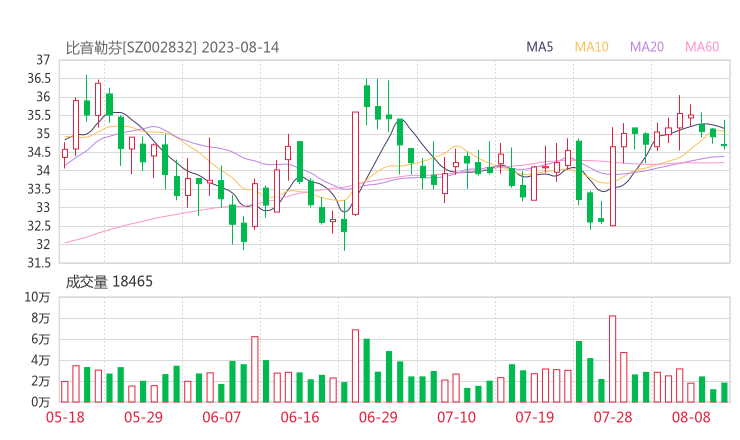Click the 33.5 price axis label
Viewport: 740px width, 440px height.
(x=39, y=189)
